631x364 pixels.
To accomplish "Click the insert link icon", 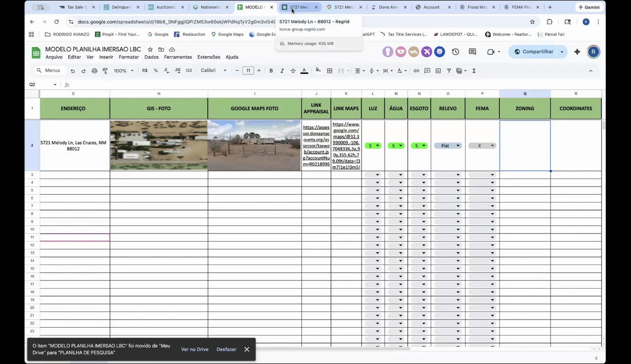I will [x=416, y=71].
